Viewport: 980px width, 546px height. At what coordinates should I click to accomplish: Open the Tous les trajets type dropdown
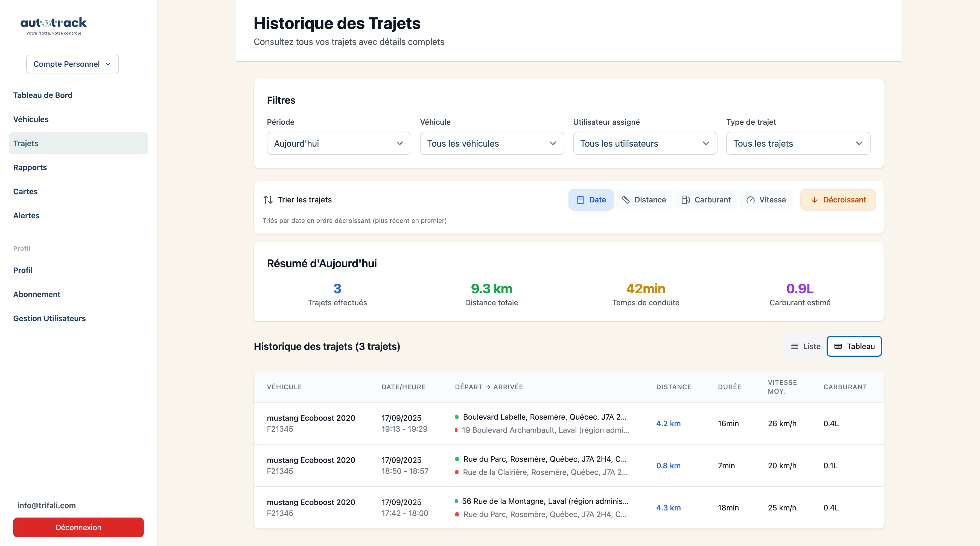(x=798, y=143)
